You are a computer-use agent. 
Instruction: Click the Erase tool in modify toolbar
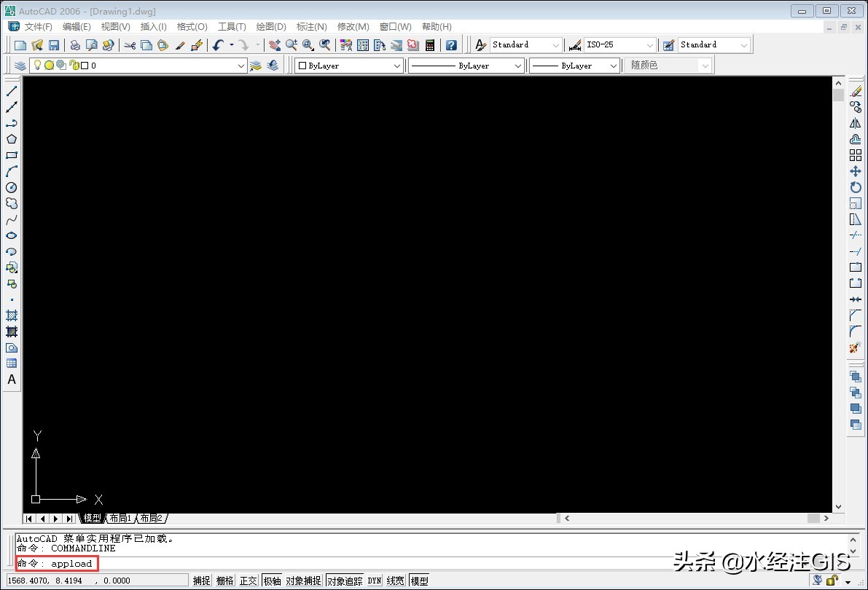tap(856, 91)
